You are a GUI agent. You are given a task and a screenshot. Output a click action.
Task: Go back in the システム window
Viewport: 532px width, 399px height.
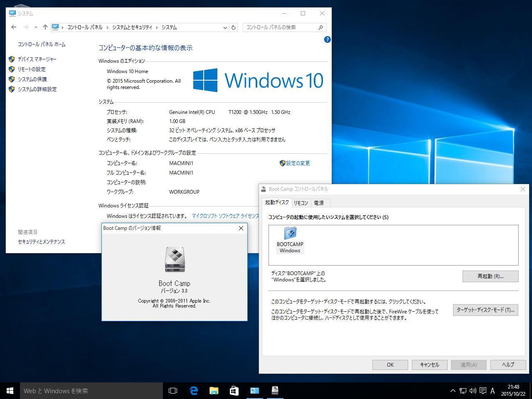[14, 27]
